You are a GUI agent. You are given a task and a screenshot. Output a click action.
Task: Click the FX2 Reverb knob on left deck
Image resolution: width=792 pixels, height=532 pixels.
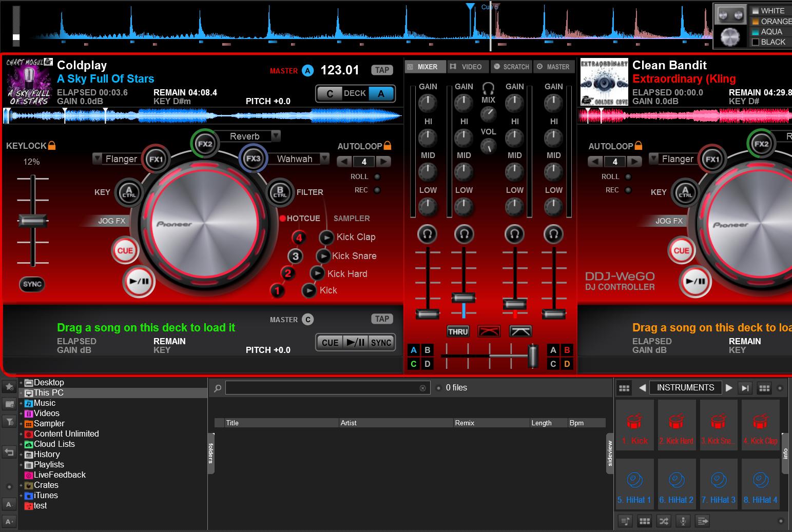[205, 144]
